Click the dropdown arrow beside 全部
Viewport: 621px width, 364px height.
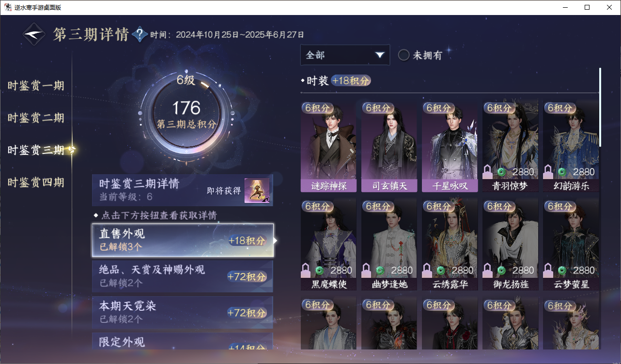pyautogui.click(x=379, y=55)
